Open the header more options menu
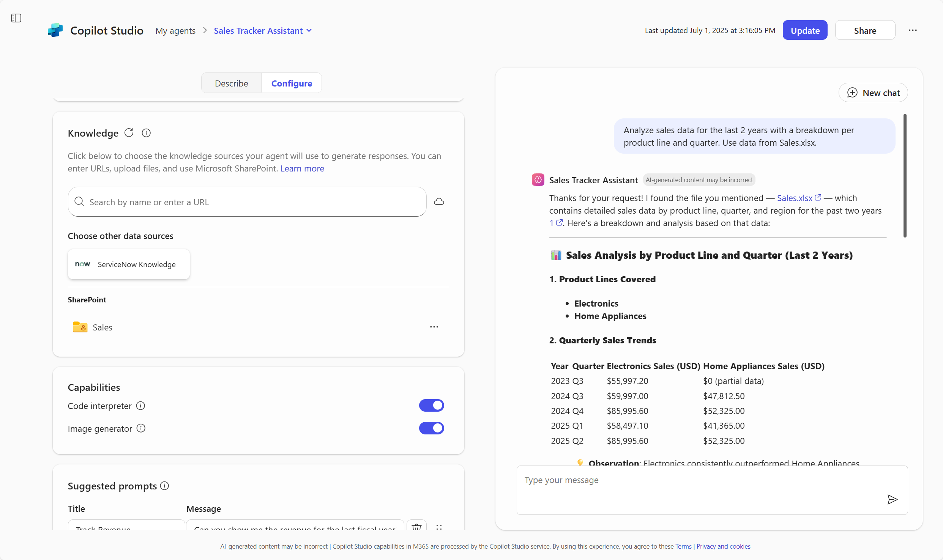The width and height of the screenshot is (943, 560). point(913,30)
